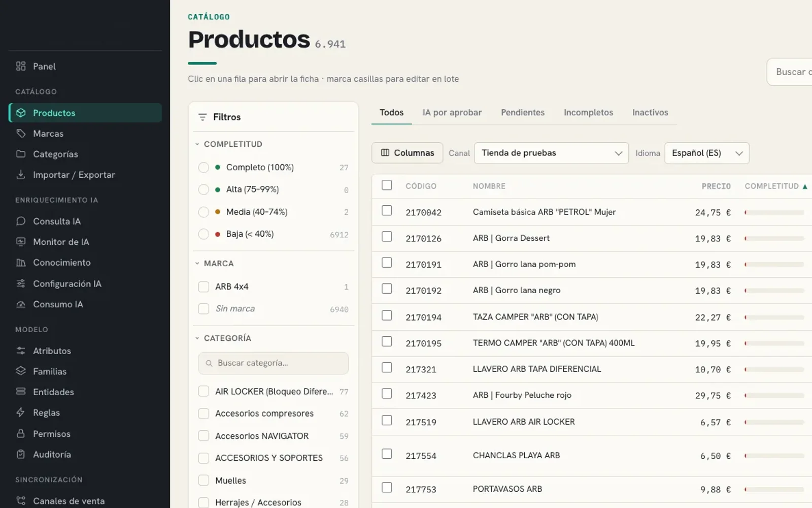
Task: Tick the checkbox for product 2170042
Action: pos(387,210)
